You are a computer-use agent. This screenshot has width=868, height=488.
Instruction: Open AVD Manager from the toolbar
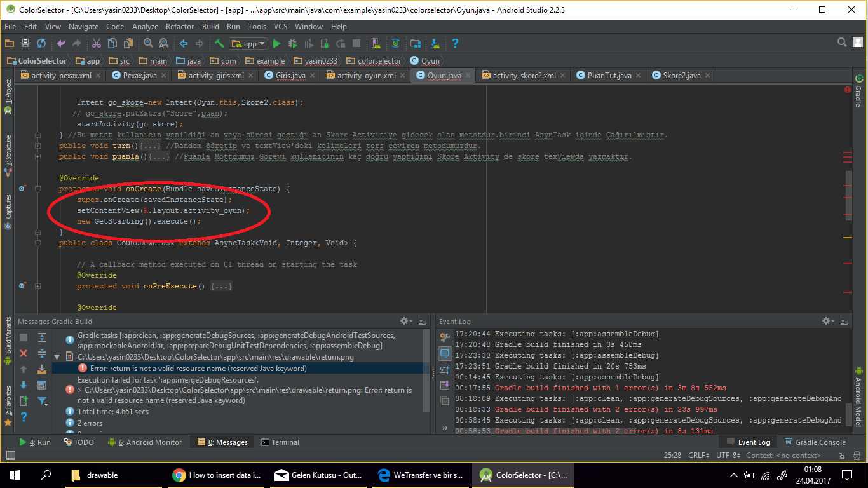[376, 43]
